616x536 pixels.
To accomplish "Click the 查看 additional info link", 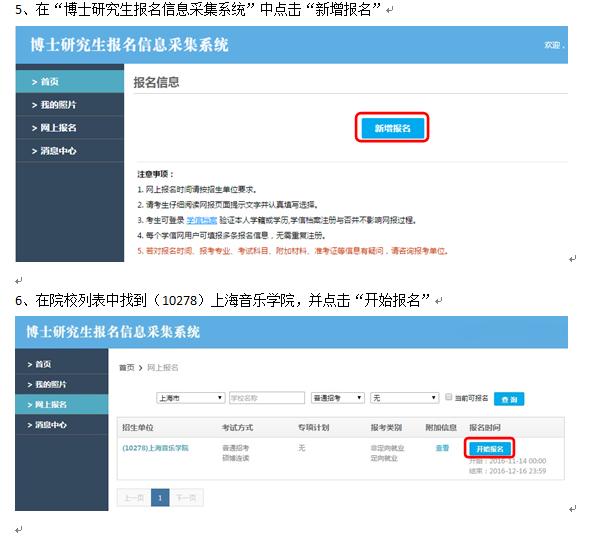I will pyautogui.click(x=442, y=448).
